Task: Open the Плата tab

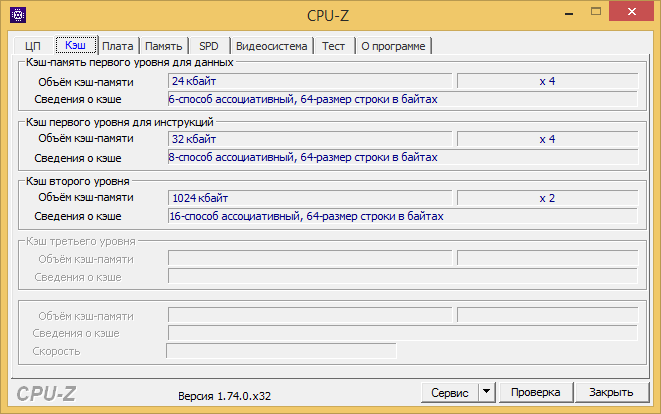Action: [x=118, y=46]
